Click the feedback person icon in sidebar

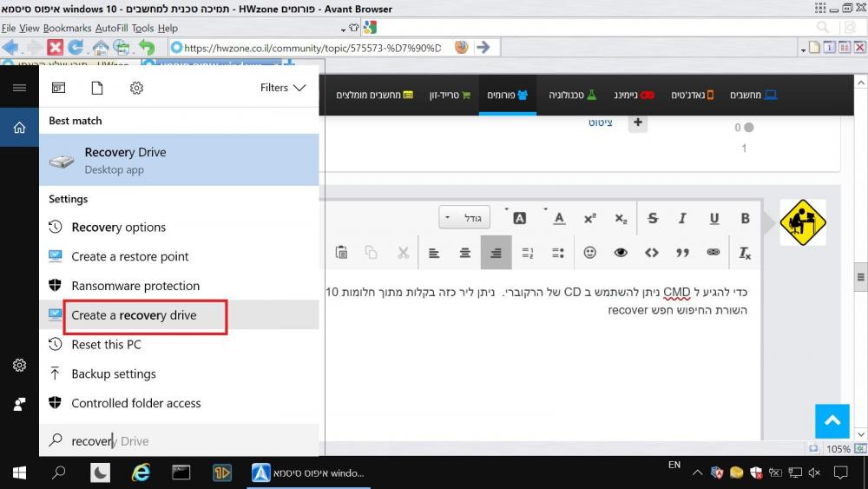(x=19, y=404)
